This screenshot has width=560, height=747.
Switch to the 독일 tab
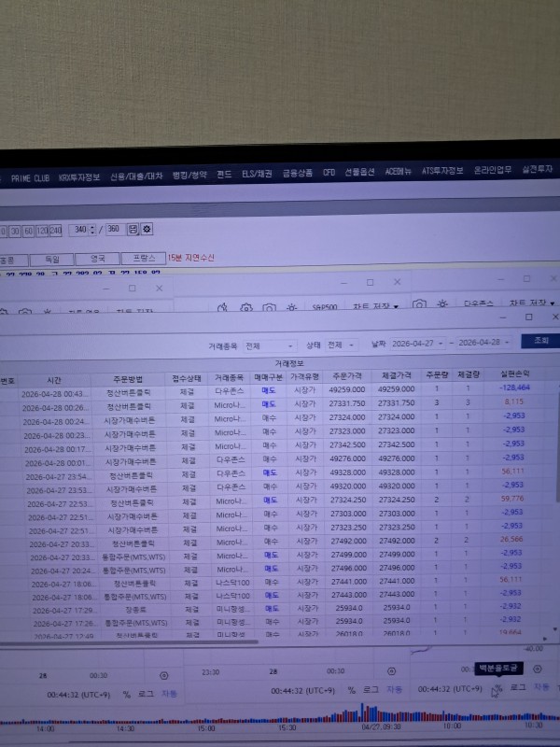click(52, 260)
